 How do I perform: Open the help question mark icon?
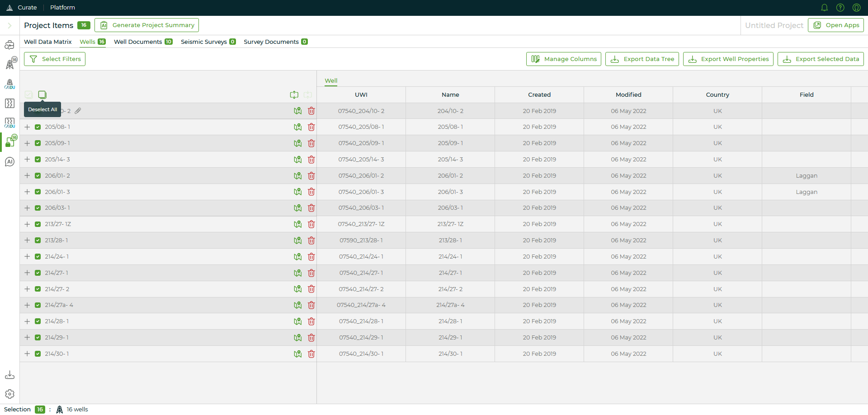[840, 8]
